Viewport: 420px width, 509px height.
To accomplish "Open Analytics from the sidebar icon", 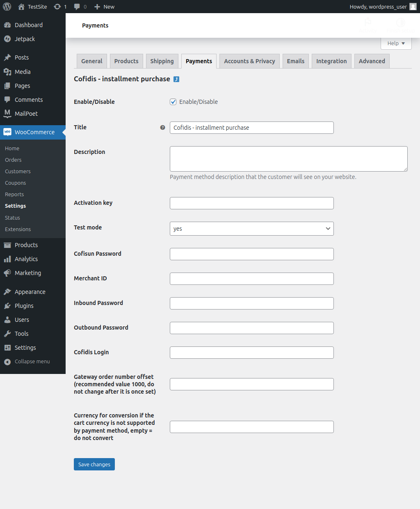I will (8, 259).
